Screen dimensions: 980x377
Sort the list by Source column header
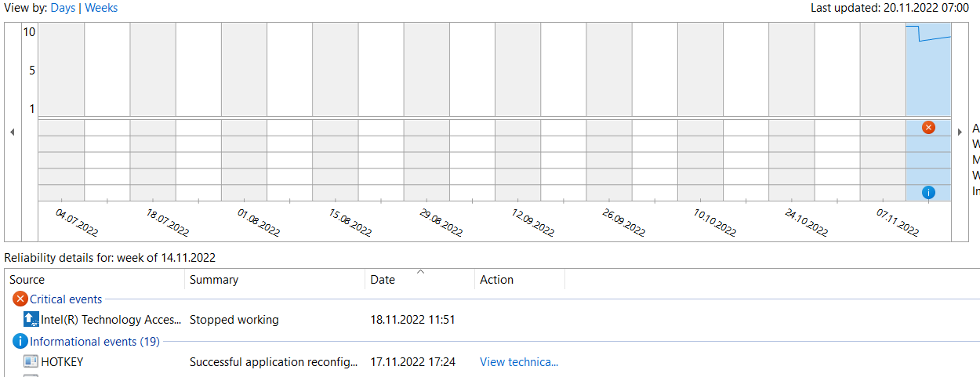(x=27, y=280)
